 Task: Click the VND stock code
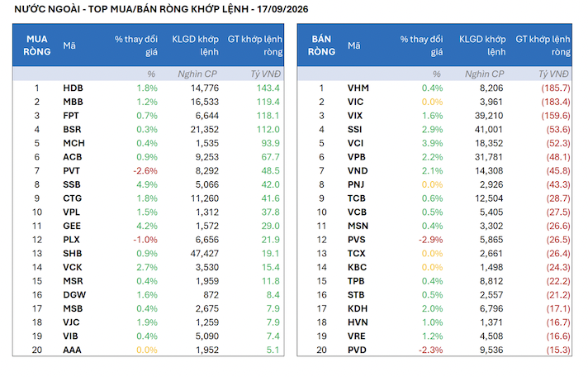(358, 171)
